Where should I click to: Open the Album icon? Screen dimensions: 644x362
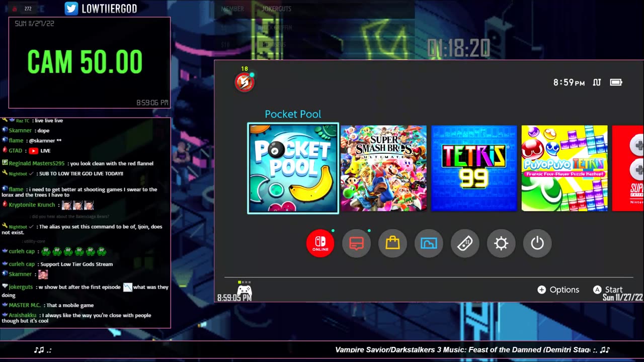429,243
